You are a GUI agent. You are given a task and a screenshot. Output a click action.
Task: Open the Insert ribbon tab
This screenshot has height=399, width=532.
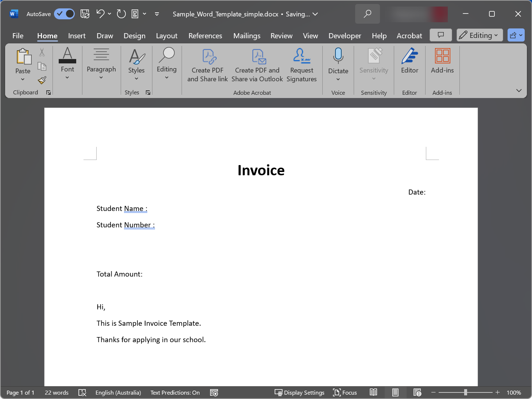tap(77, 36)
